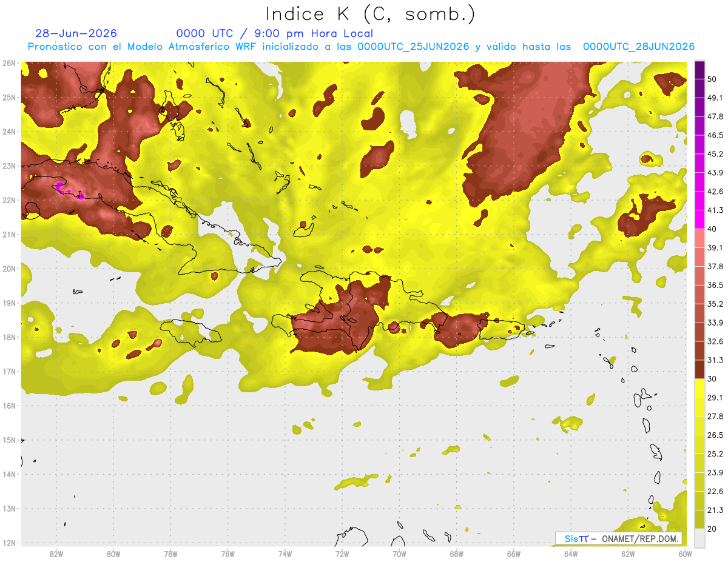The width and height of the screenshot is (728, 562).
Task: Click the "Indice K (C, somb.)" title
Action: (x=371, y=15)
